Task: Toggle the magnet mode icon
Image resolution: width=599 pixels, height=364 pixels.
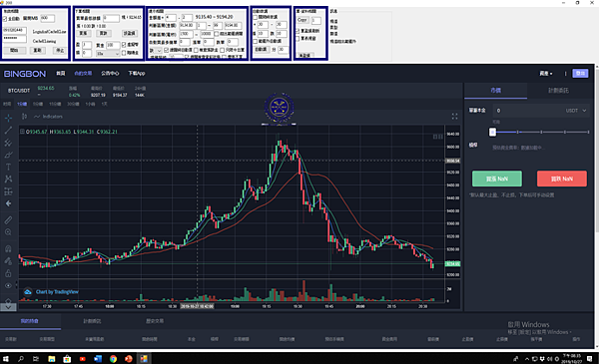Action: (8, 248)
